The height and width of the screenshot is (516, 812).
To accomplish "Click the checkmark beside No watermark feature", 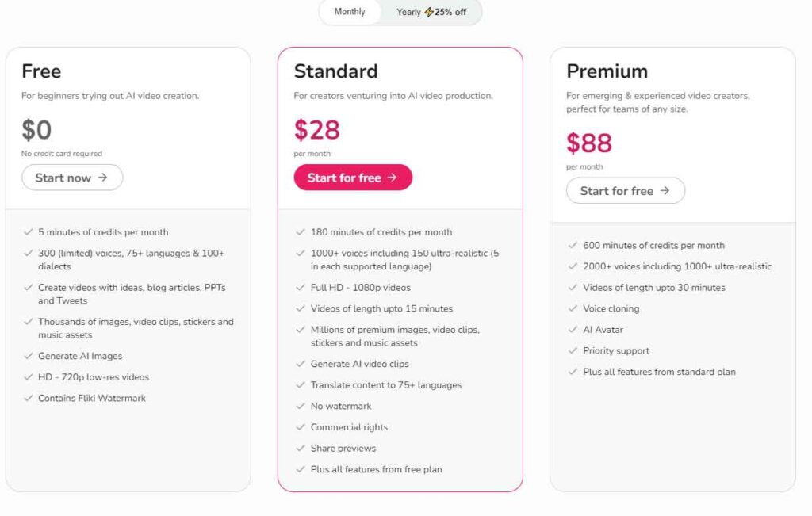I will [x=300, y=406].
